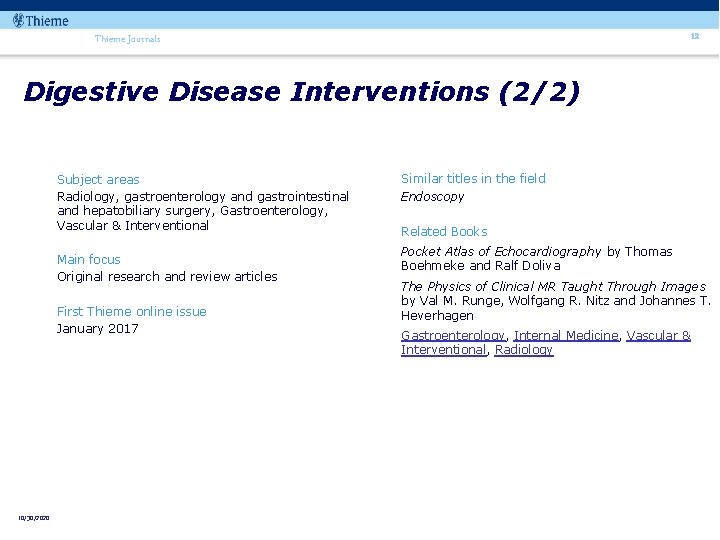
Task: Select the slide title 'Digestive Disease Interventions (2/2)'
Action: point(302,92)
